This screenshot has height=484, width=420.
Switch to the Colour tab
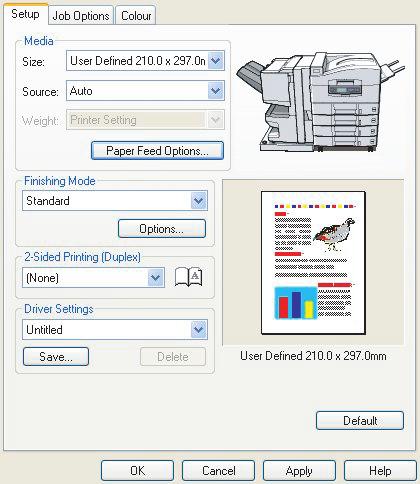pyautogui.click(x=136, y=16)
